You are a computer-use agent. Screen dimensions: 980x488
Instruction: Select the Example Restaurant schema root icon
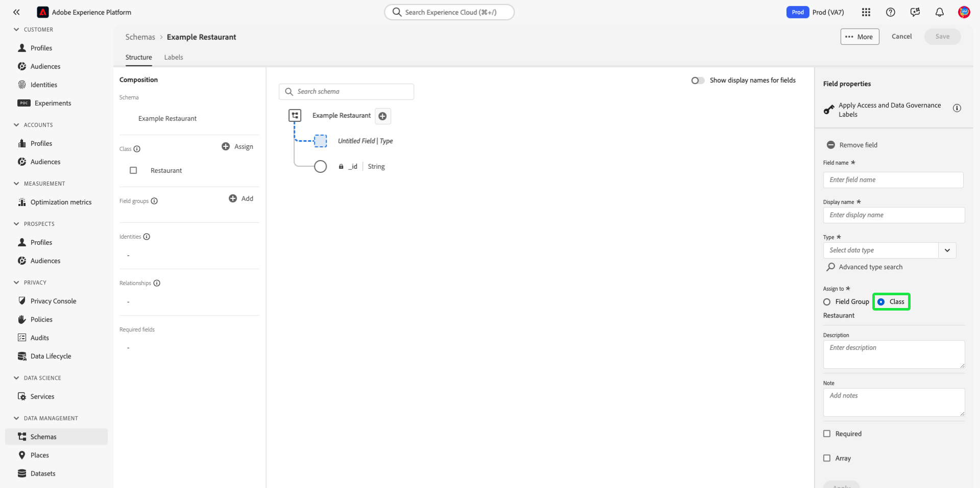(x=295, y=116)
